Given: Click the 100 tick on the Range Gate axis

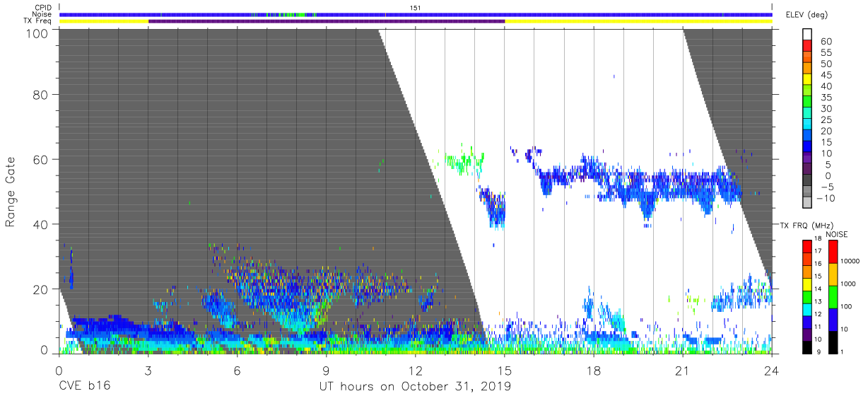Looking at the screenshot, I should [x=38, y=33].
